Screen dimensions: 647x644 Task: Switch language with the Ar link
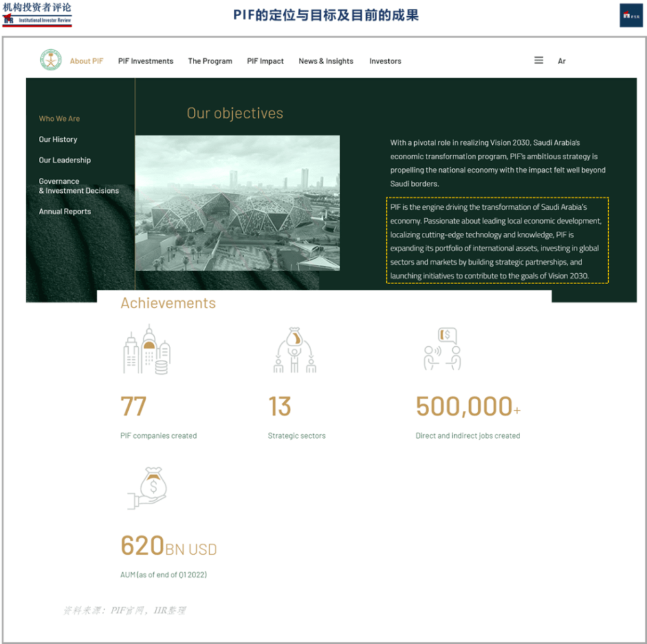pyautogui.click(x=562, y=61)
